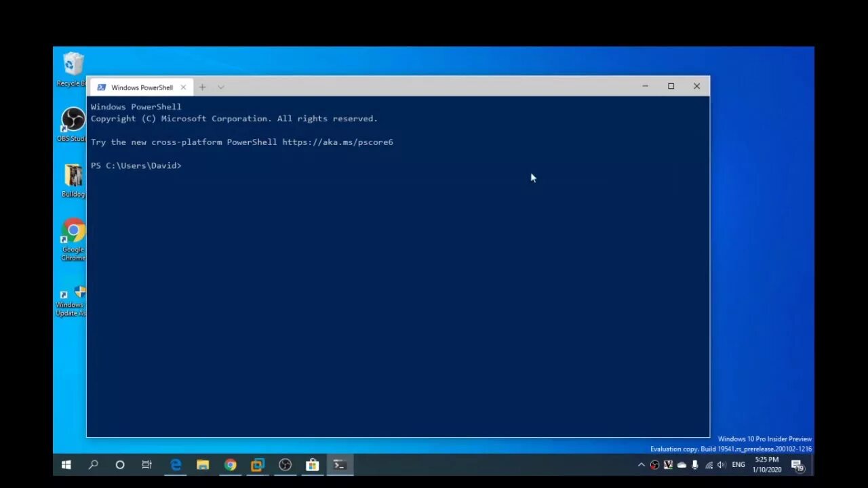This screenshot has height=488, width=868.
Task: Open the Recycle Bin desktop icon
Action: [71, 70]
